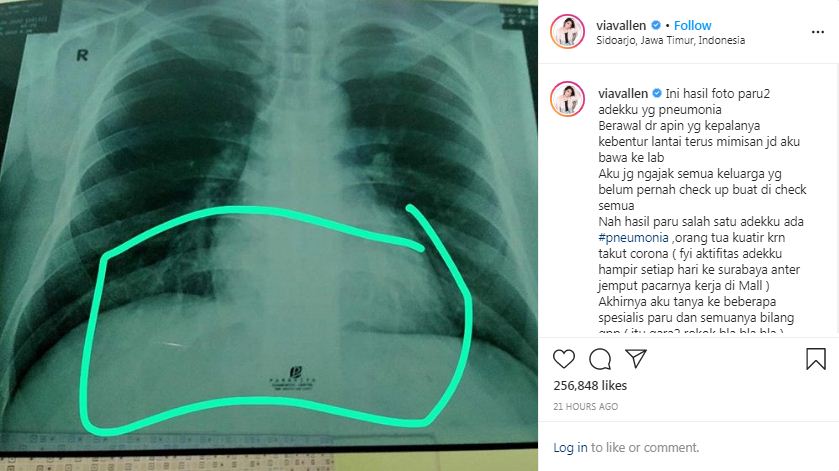Screen dimensions: 839x471
Task: Click header viavallen profile avatar
Action: 567,32
